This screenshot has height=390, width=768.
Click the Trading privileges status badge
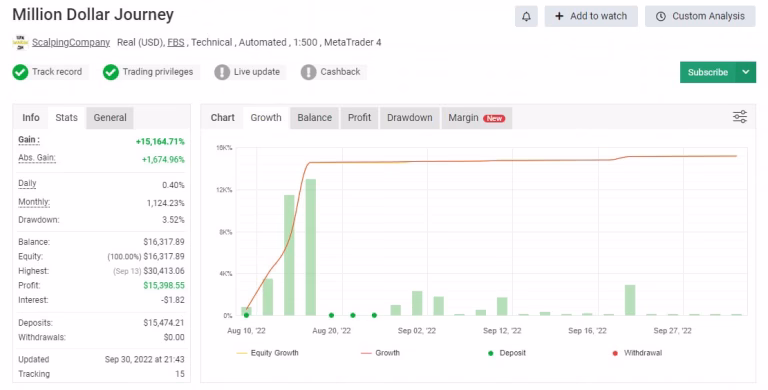pyautogui.click(x=151, y=72)
